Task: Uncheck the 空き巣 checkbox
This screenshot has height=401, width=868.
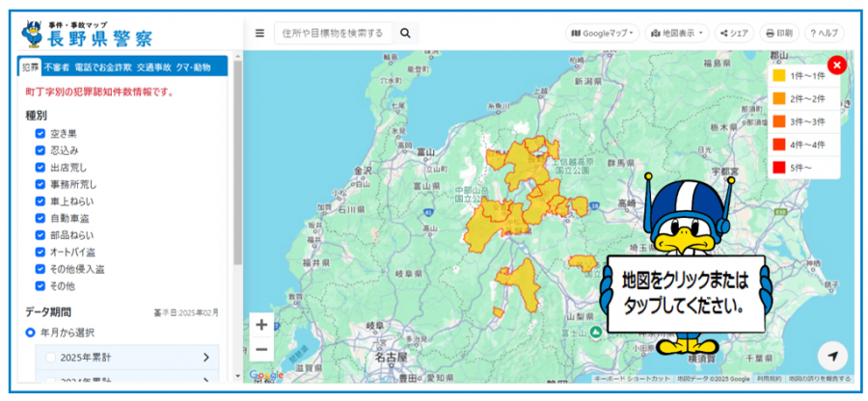Action: click(x=40, y=133)
